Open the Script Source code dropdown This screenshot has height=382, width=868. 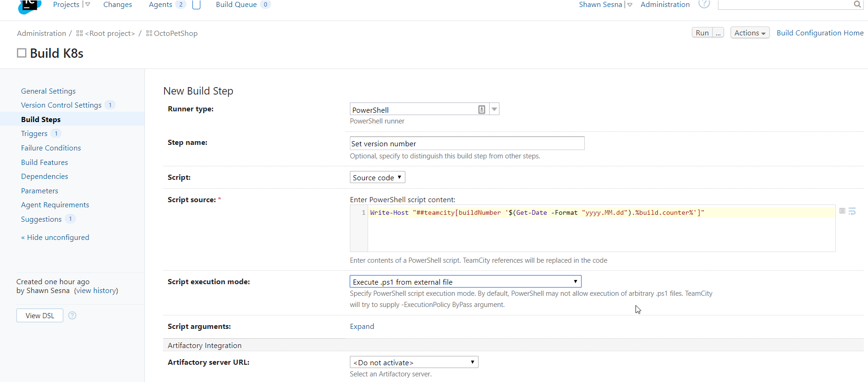(x=377, y=177)
